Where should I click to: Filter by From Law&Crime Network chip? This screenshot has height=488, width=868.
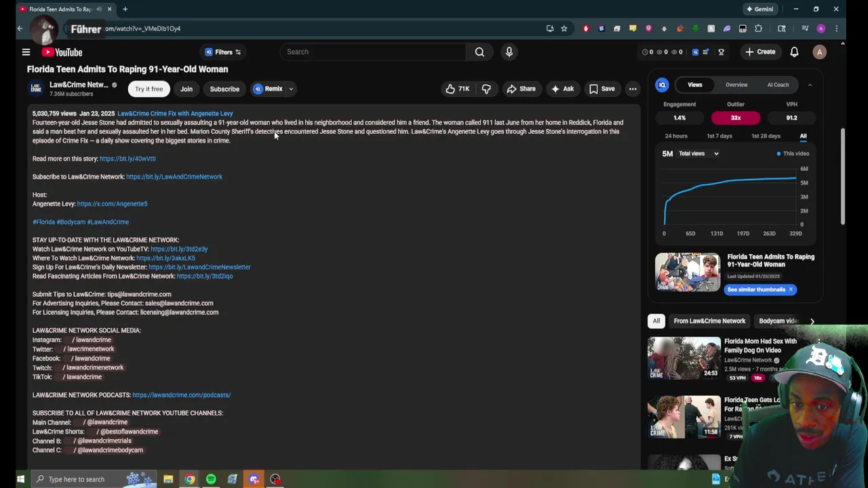pos(709,321)
